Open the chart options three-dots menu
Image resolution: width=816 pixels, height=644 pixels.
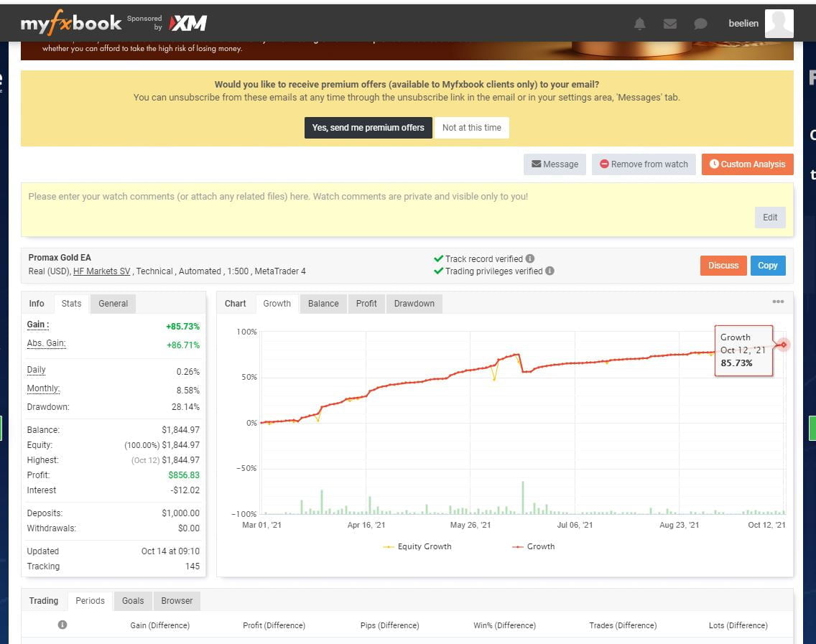tap(778, 302)
